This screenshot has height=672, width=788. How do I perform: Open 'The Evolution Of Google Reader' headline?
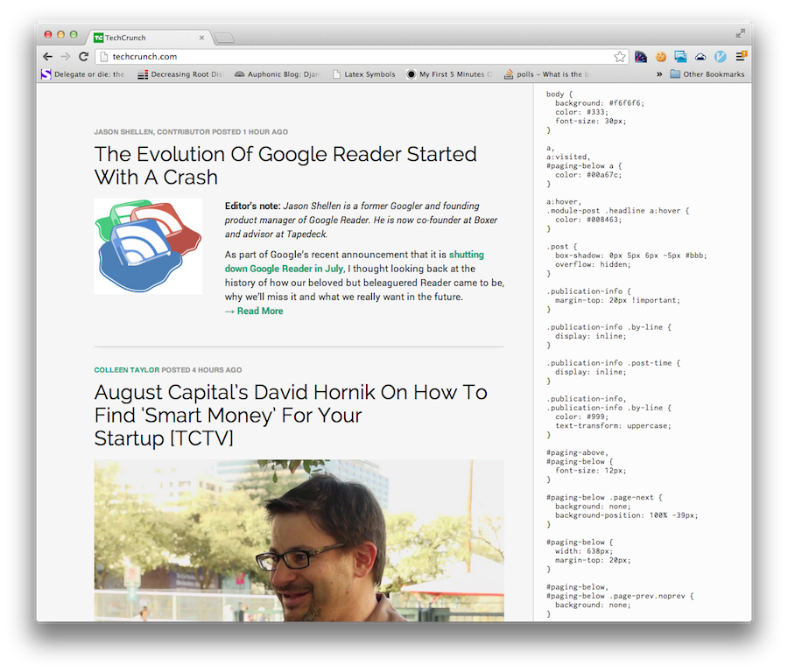(x=285, y=165)
